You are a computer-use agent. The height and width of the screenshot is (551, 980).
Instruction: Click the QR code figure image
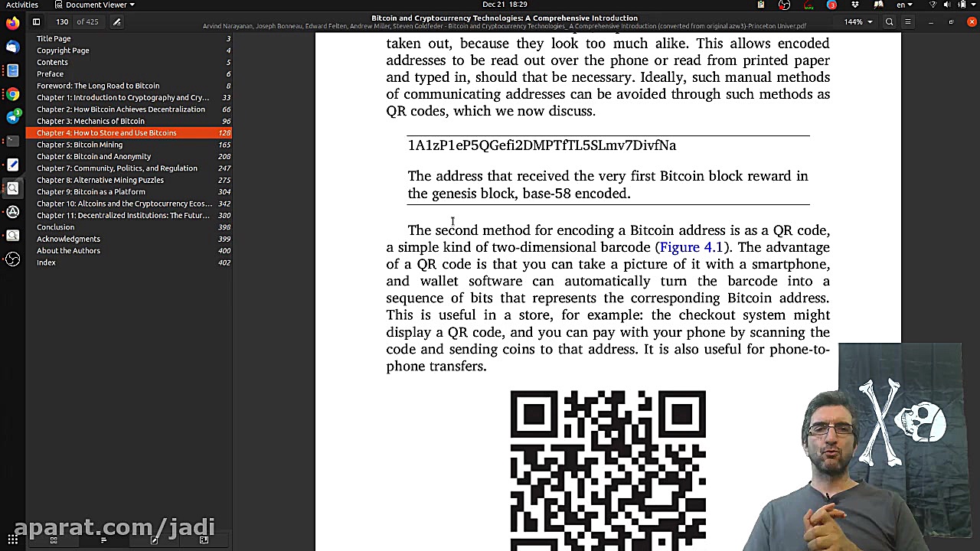coord(608,470)
